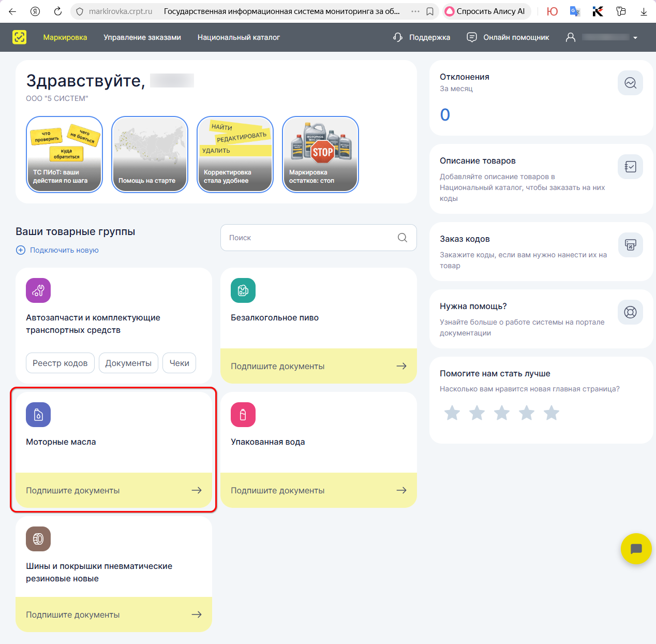Switch to Национальный каталог section

(238, 37)
